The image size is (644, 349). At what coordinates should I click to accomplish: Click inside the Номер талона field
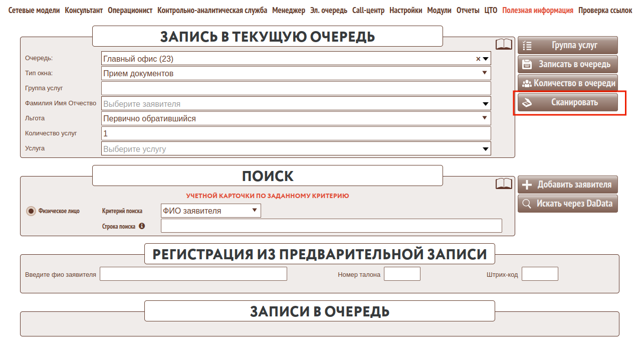401,273
